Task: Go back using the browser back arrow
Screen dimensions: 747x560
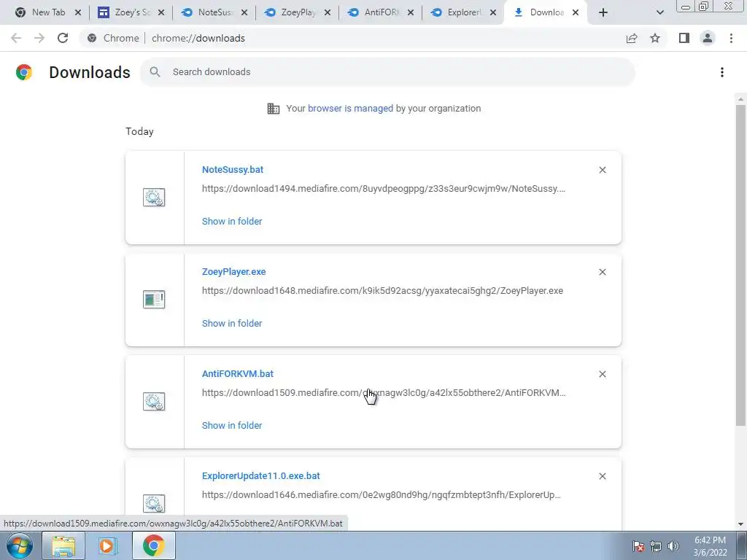Action: click(16, 38)
